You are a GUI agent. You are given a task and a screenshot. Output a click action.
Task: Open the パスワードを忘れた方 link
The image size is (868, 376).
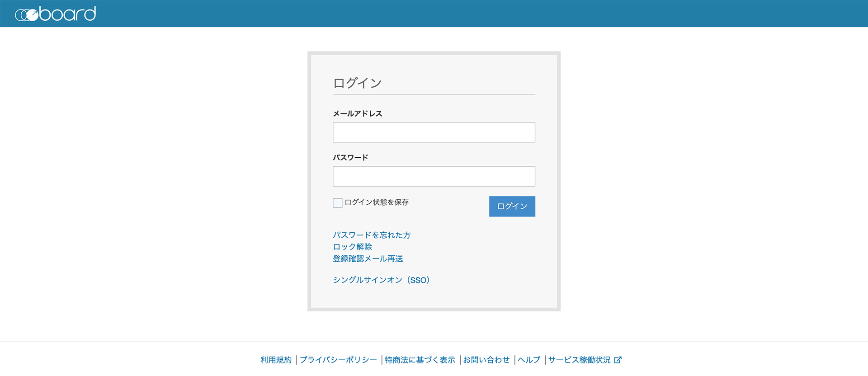(x=371, y=235)
